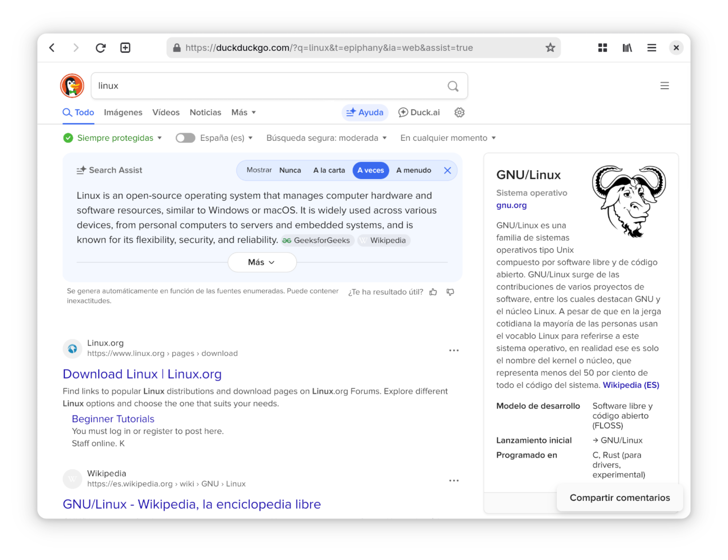This screenshot has height=560, width=728.
Task: Open Wikipedia source chip in Search Assist
Action: (x=384, y=240)
